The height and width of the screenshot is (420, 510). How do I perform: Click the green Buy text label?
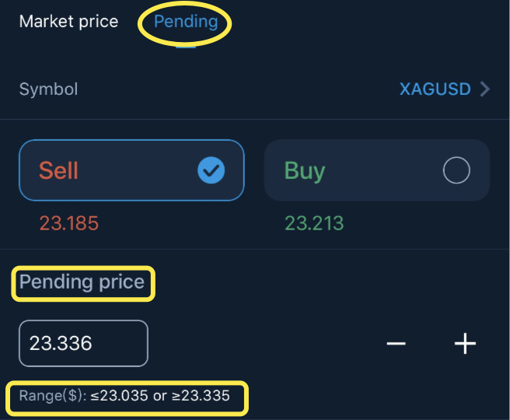tap(305, 171)
